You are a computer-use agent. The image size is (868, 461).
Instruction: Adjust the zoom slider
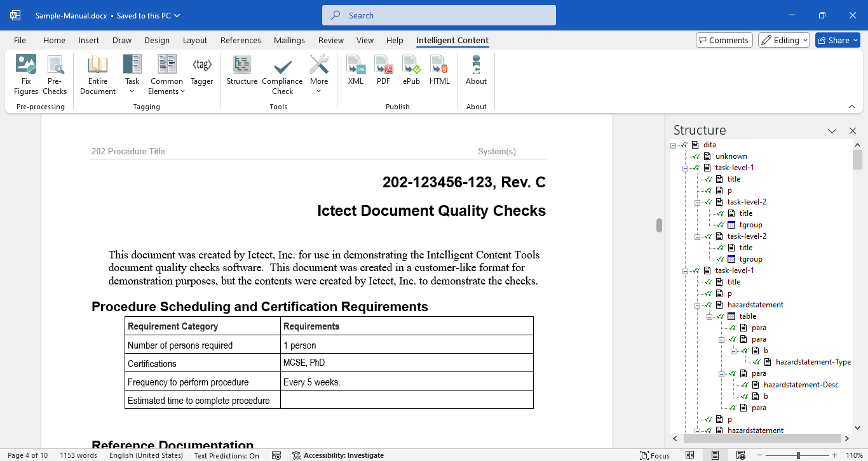[799, 455]
